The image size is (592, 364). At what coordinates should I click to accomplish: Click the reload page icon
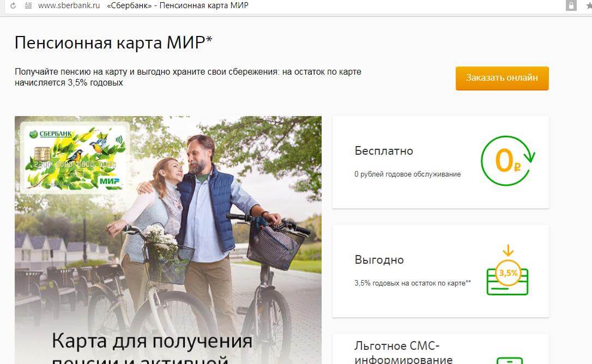(13, 5)
